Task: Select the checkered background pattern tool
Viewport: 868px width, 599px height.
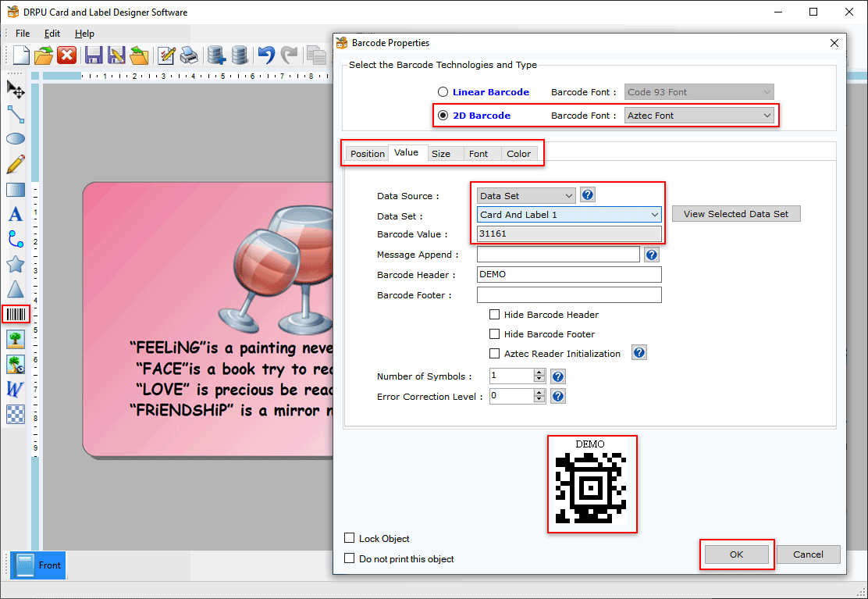Action: [x=16, y=414]
